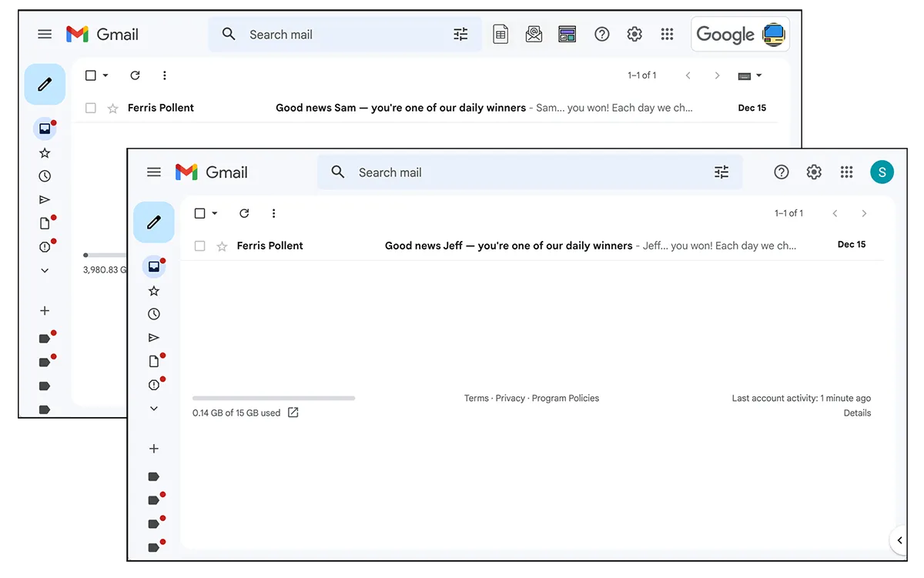
Task: Open More toolbar options in front window
Action: (273, 213)
